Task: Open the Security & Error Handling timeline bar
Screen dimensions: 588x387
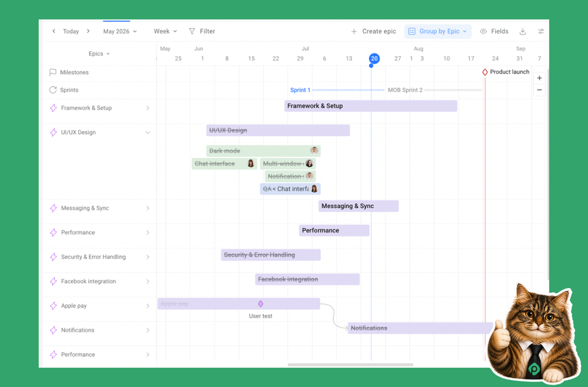Action: point(271,255)
